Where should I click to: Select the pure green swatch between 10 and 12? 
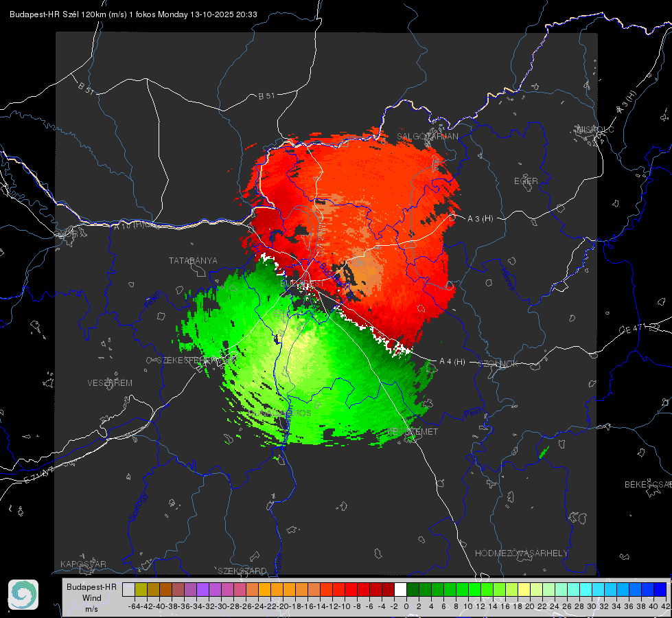click(475, 589)
